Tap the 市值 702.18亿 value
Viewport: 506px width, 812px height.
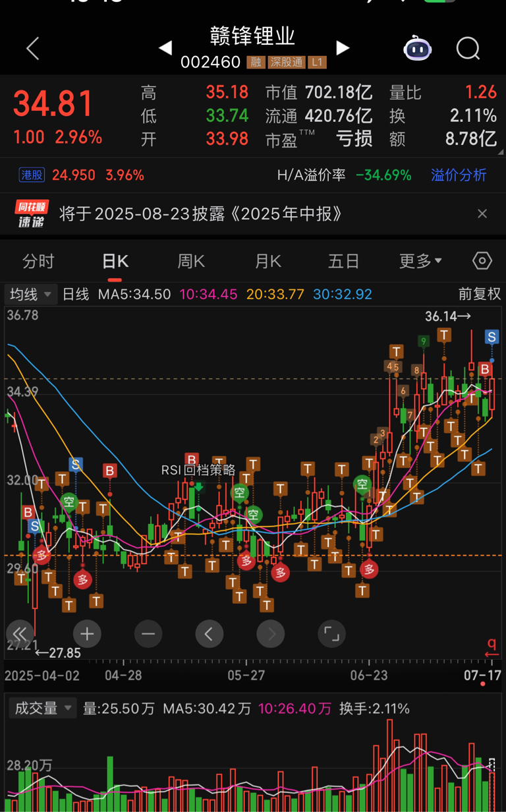coord(338,93)
